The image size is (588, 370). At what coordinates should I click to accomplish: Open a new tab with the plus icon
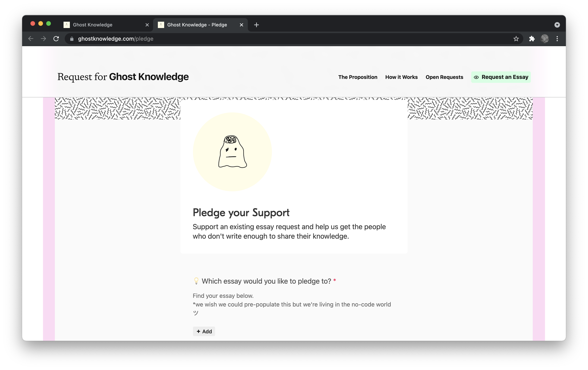(x=256, y=25)
